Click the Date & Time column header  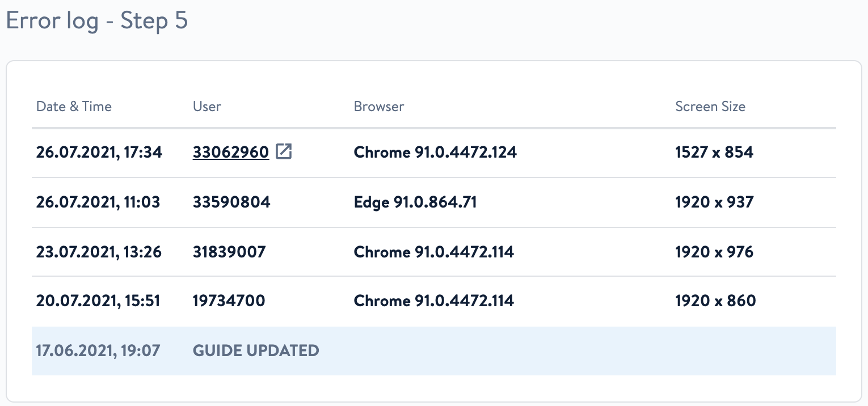tap(74, 107)
